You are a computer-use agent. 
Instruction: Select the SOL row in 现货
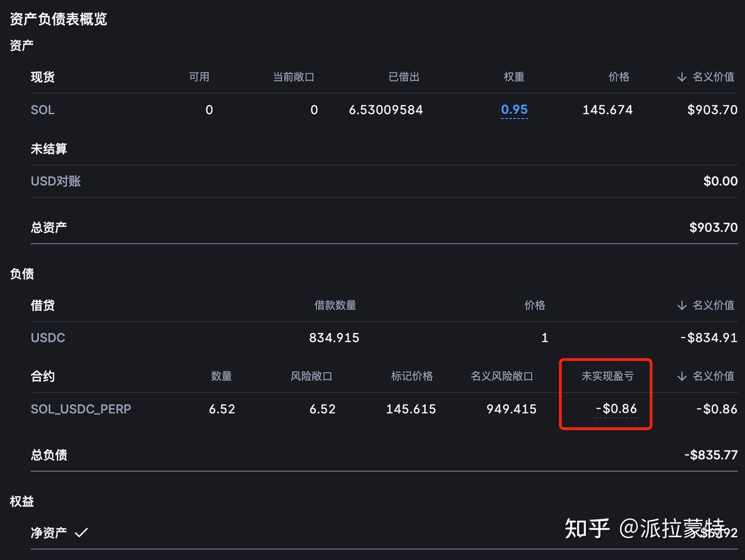[x=42, y=109]
